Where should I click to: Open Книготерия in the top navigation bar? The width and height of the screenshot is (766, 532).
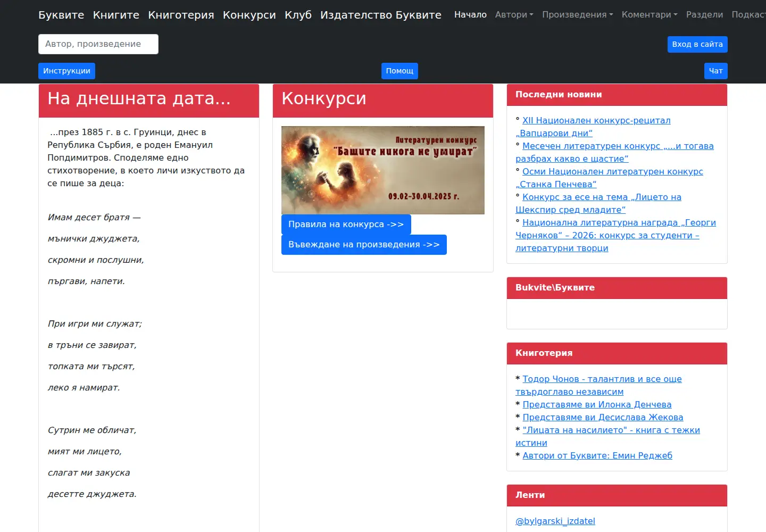coord(181,15)
